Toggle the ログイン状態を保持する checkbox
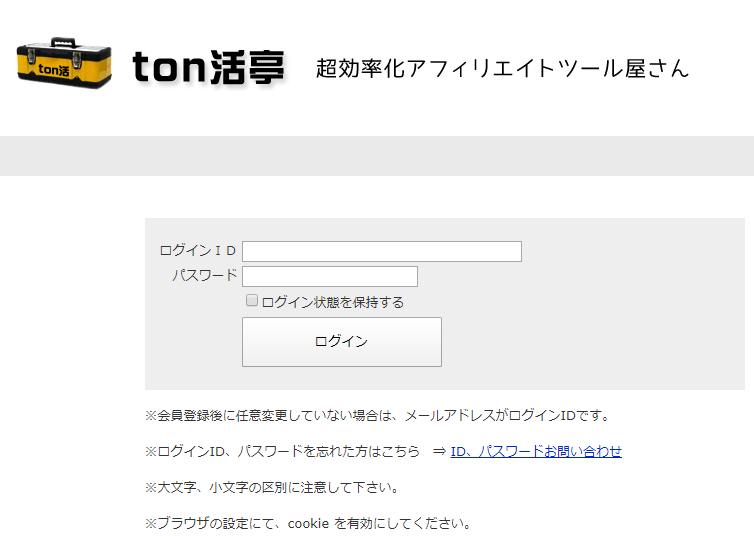 (252, 301)
